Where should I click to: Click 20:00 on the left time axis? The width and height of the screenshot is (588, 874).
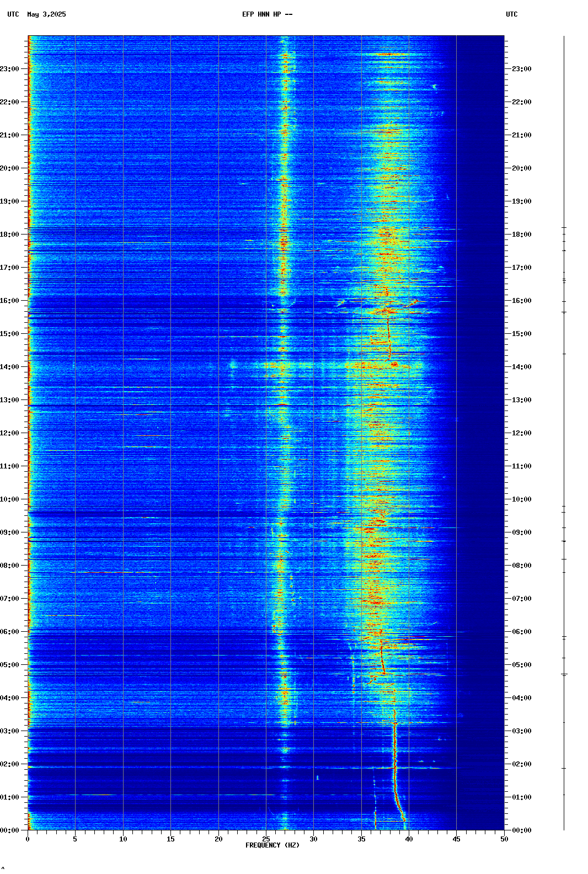click(10, 168)
